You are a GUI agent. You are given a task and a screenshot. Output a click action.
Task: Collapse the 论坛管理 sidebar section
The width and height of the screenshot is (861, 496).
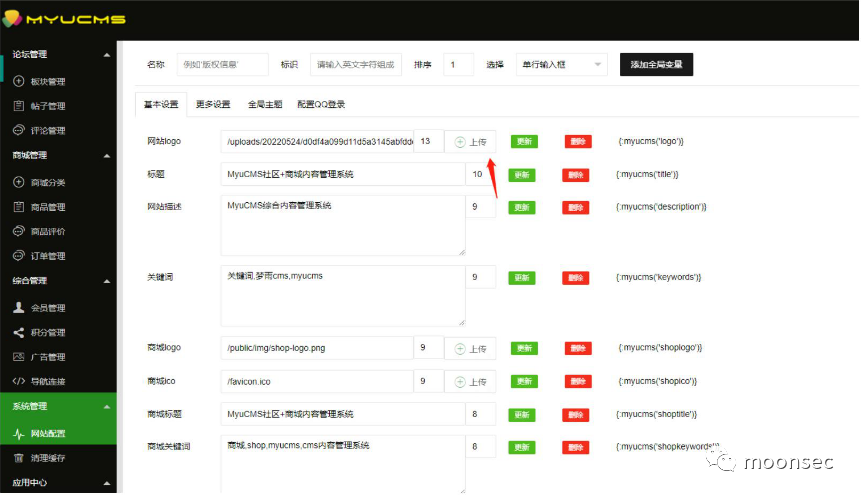pyautogui.click(x=107, y=55)
